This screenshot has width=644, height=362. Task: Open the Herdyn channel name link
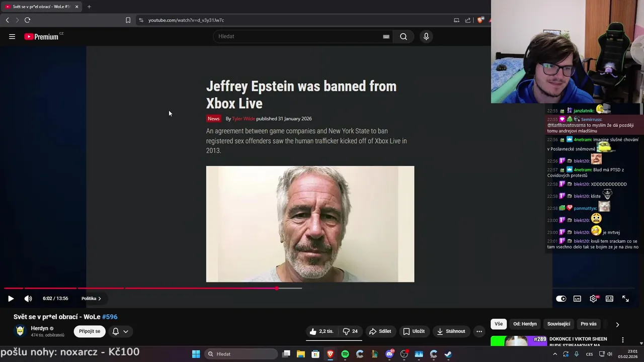coord(40,328)
